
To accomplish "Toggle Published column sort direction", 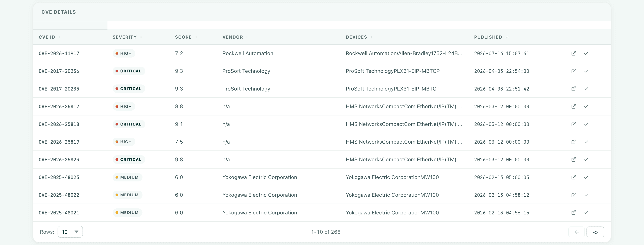I will (x=491, y=37).
